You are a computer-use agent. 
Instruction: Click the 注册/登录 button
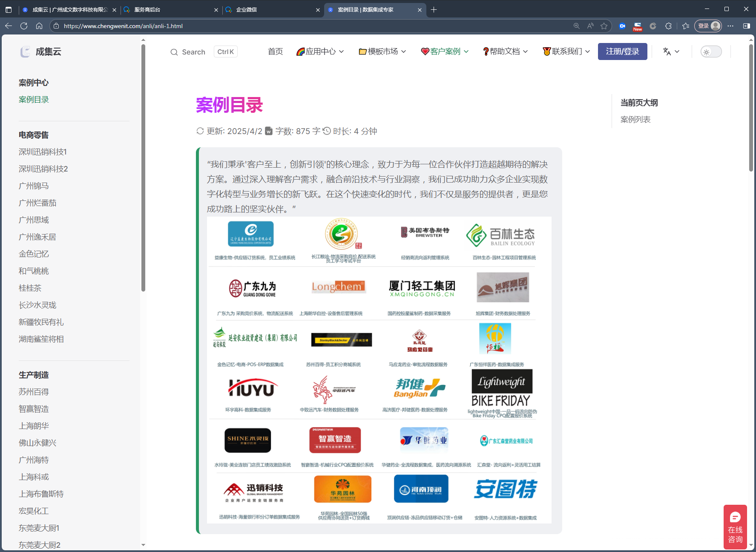(x=622, y=51)
